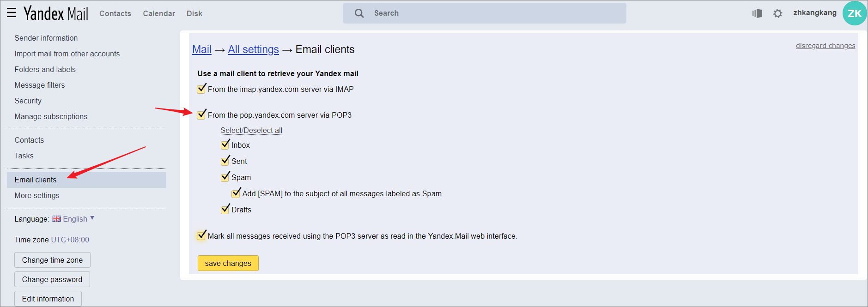Click the Select/Deselect all link
The height and width of the screenshot is (307, 868).
click(x=251, y=130)
